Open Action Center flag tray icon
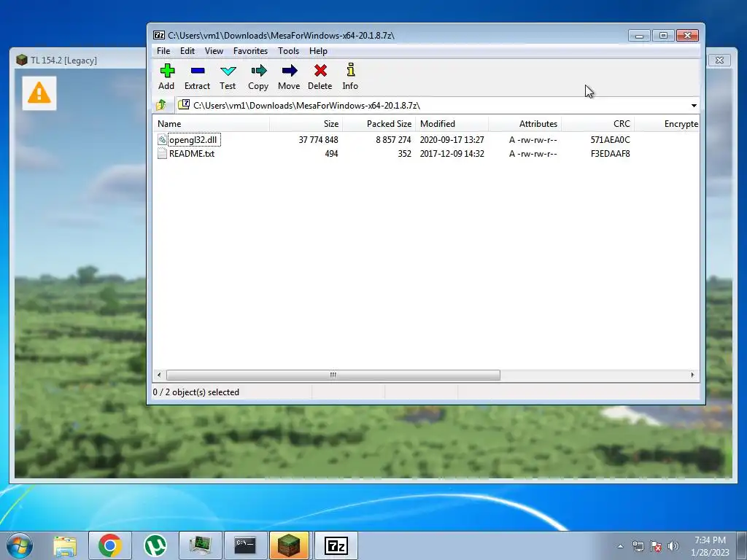The width and height of the screenshot is (747, 560). tap(656, 546)
